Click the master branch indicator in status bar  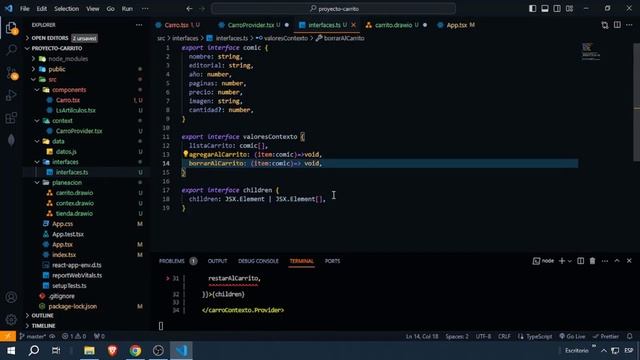coord(33,336)
